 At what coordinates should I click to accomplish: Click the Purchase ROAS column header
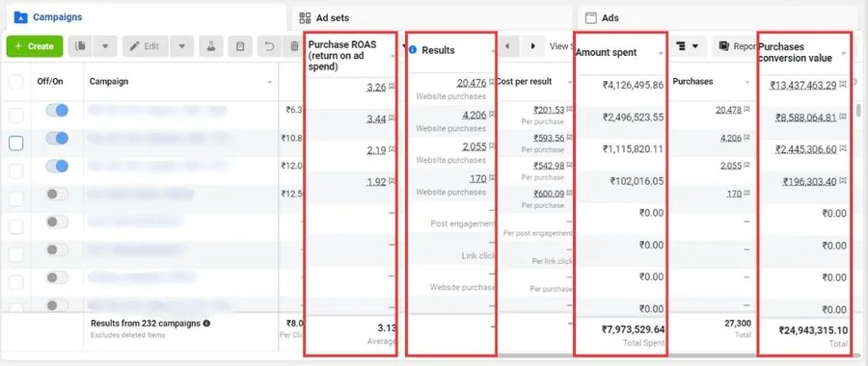pos(342,55)
